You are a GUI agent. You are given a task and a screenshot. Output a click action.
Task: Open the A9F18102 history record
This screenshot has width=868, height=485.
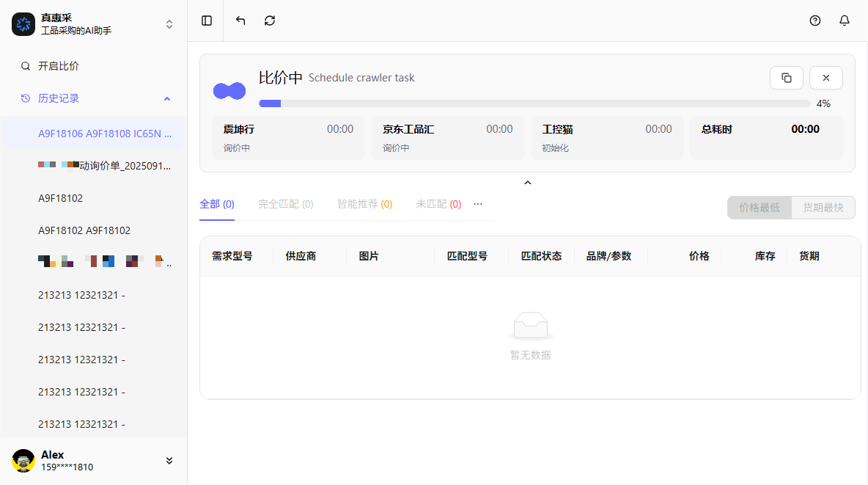pos(59,198)
